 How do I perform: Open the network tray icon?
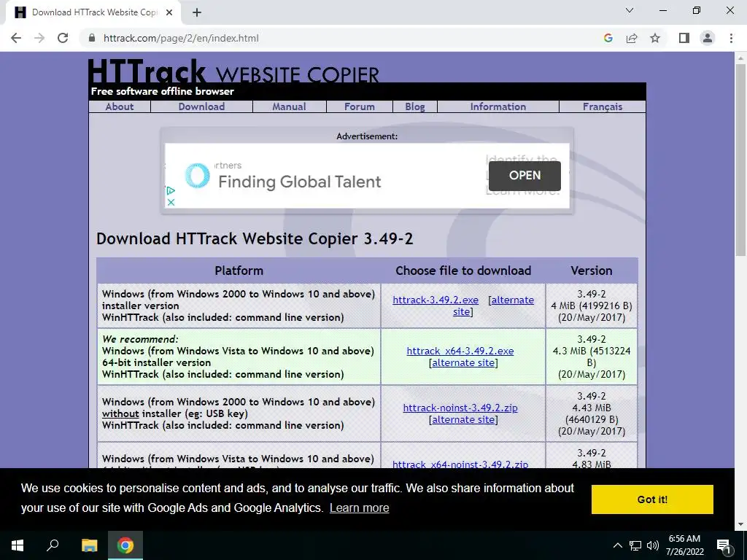(x=635, y=545)
